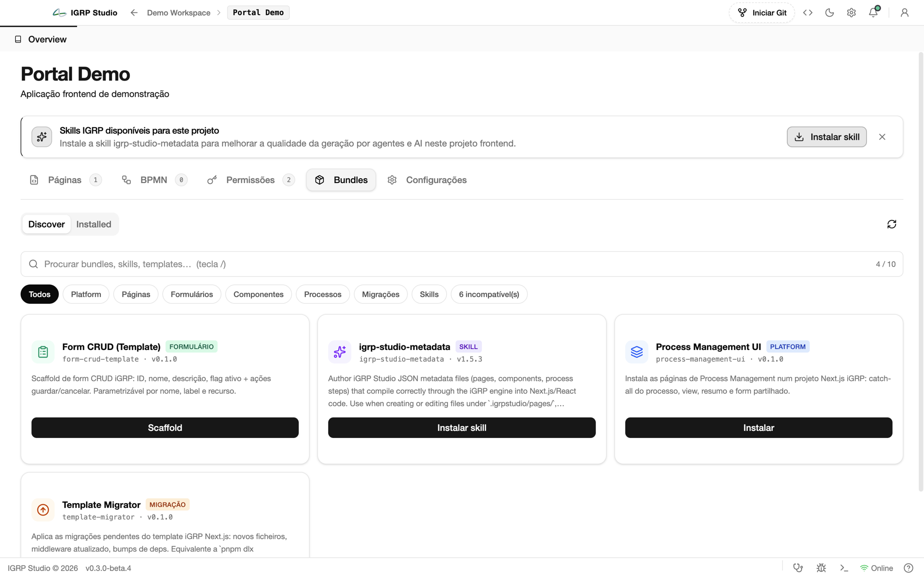Filter bundles by Migrações

[x=381, y=294]
